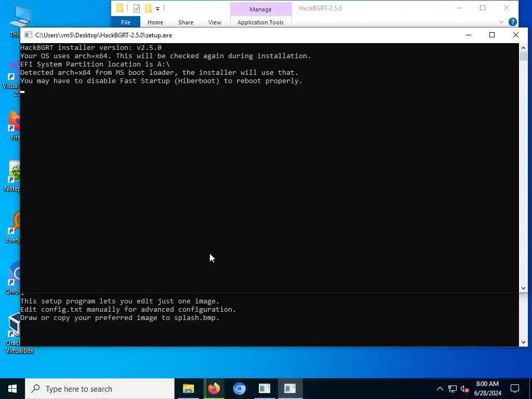Click the bottom console scrollbar down arrow
532x399 pixels.
tap(523, 342)
